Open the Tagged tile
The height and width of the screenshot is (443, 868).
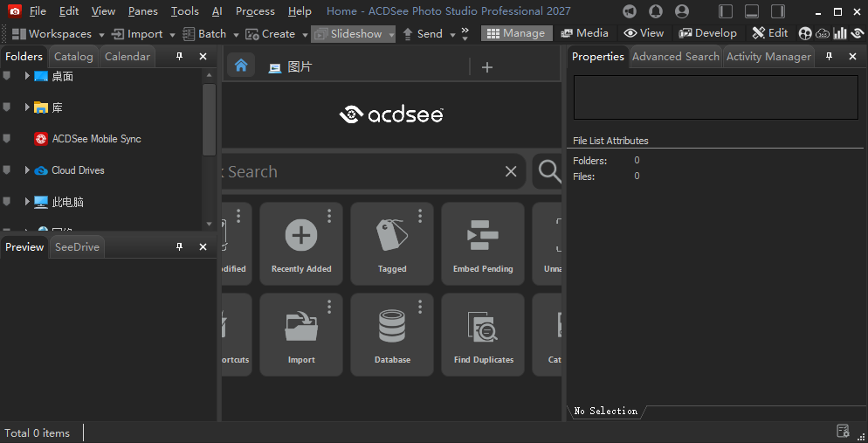pyautogui.click(x=392, y=244)
